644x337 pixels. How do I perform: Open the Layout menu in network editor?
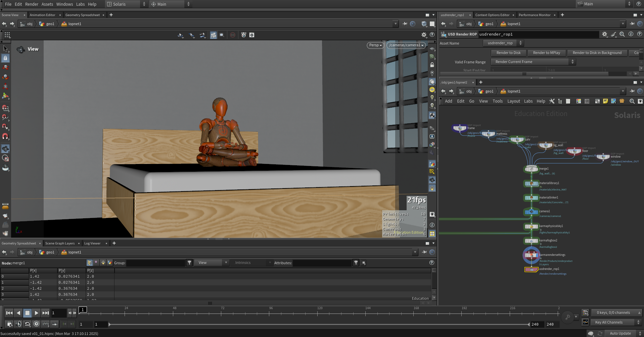tap(513, 101)
